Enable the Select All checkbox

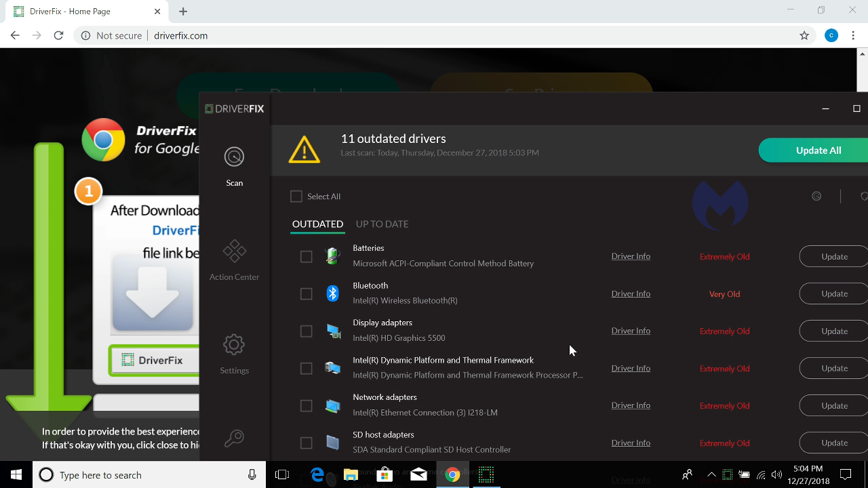(x=296, y=196)
